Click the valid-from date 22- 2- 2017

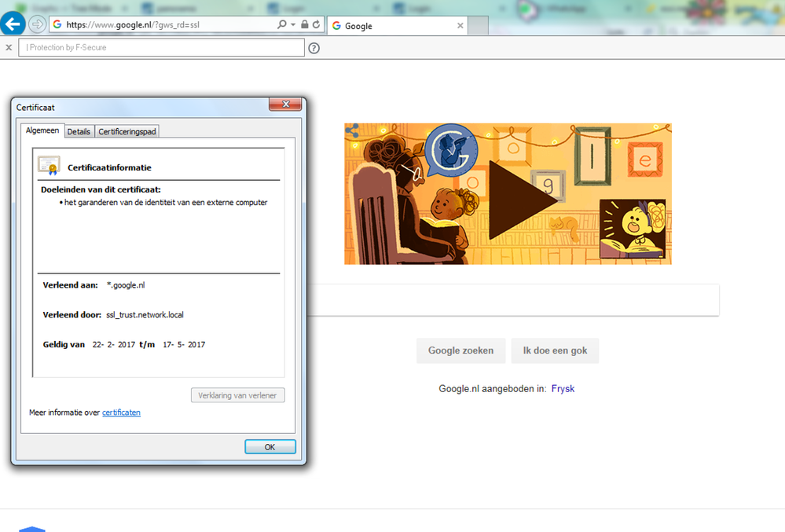pos(114,345)
